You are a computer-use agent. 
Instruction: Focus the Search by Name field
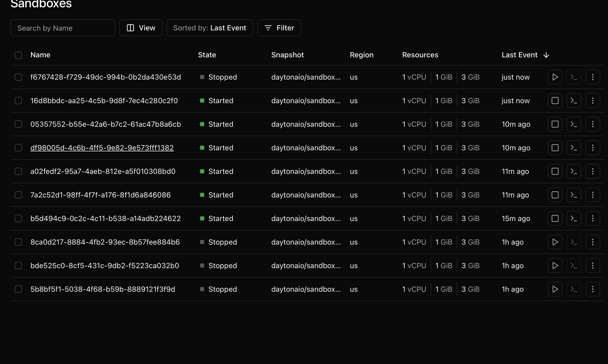pyautogui.click(x=63, y=28)
